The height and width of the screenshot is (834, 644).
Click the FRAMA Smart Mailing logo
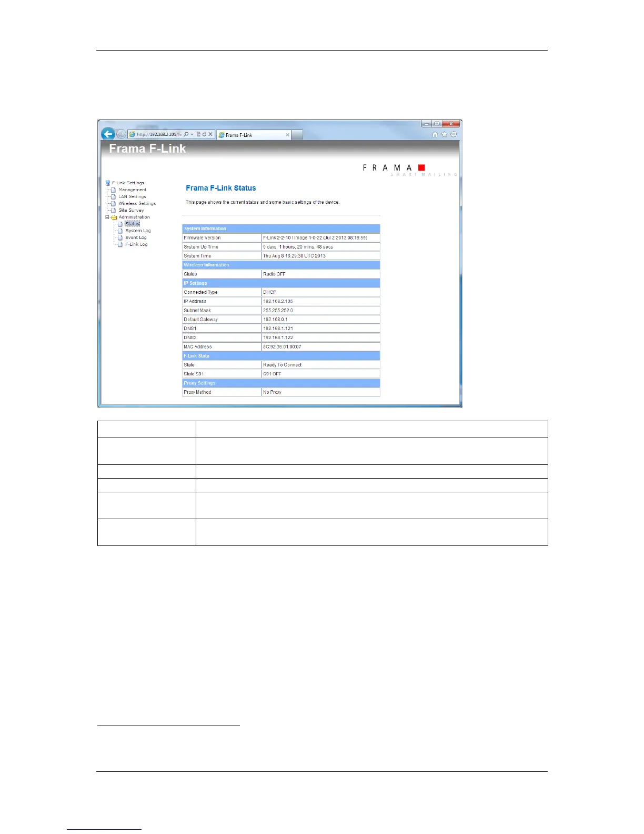click(409, 170)
